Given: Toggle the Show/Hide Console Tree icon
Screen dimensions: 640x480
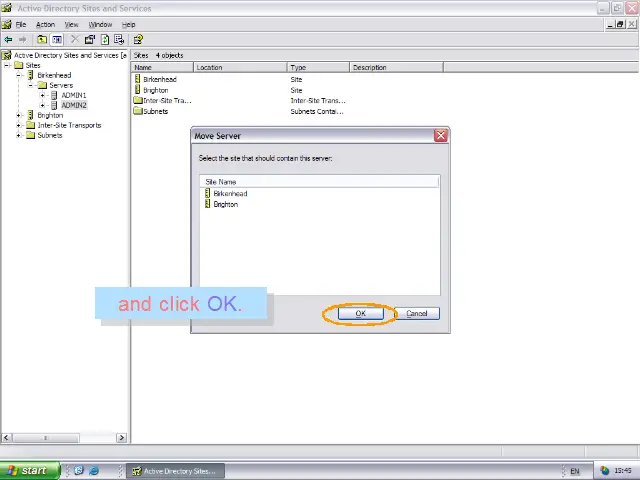Looking at the screenshot, I should point(57,40).
